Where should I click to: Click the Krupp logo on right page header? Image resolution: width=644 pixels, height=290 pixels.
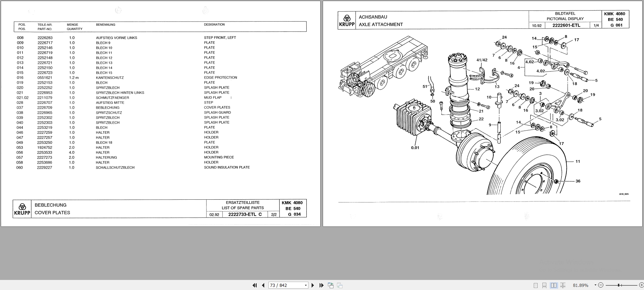(347, 21)
